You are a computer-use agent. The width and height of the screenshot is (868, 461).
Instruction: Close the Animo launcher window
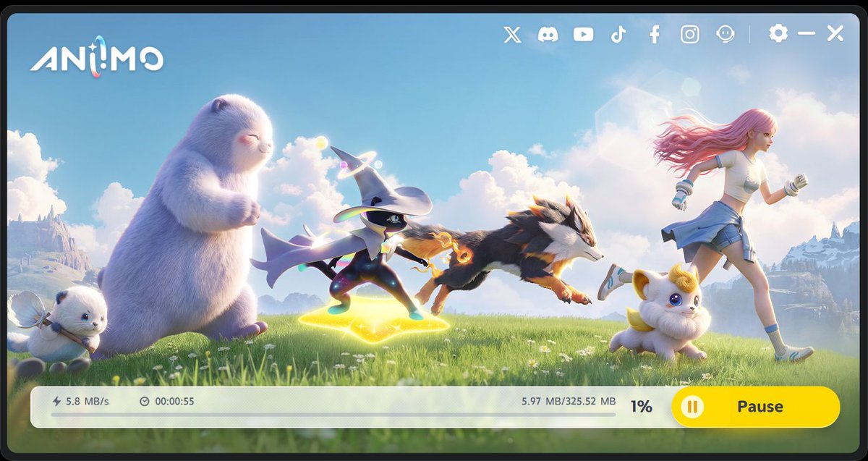[x=835, y=33]
